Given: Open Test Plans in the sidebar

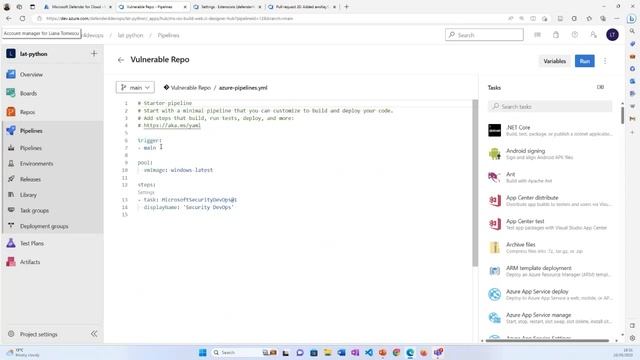Looking at the screenshot, I should [x=31, y=243].
